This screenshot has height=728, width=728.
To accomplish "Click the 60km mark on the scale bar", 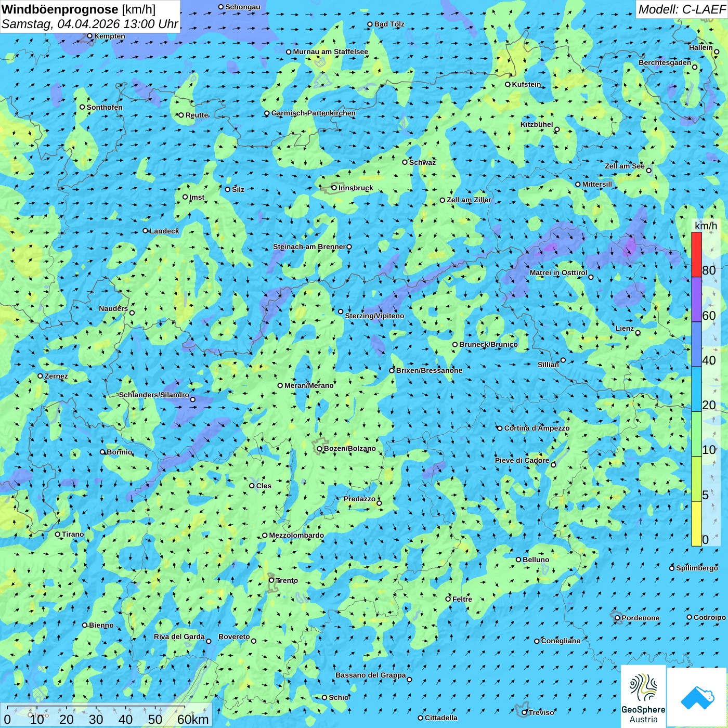I will (193, 719).
